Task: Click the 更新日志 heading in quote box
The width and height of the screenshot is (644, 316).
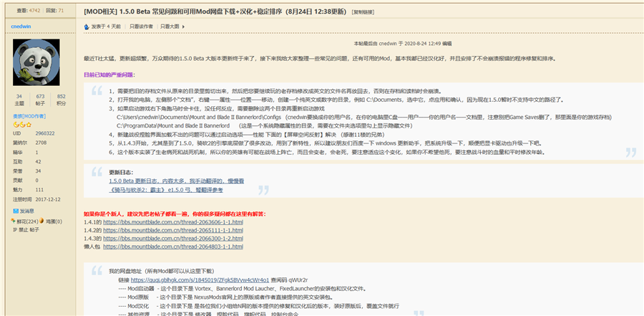Action: (121, 173)
